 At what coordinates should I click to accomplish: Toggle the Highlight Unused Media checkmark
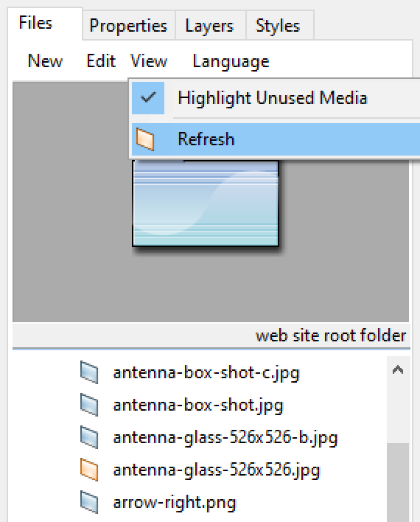pos(148,98)
